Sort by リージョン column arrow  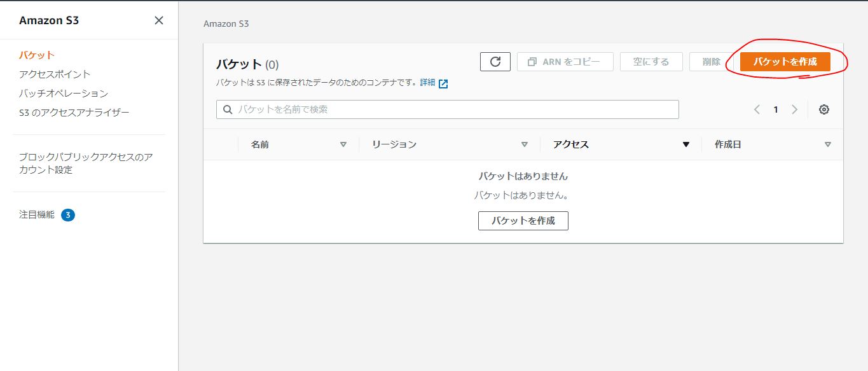pos(525,144)
